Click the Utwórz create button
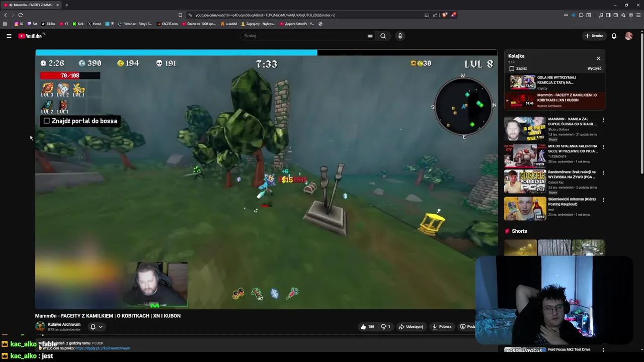 coord(594,36)
